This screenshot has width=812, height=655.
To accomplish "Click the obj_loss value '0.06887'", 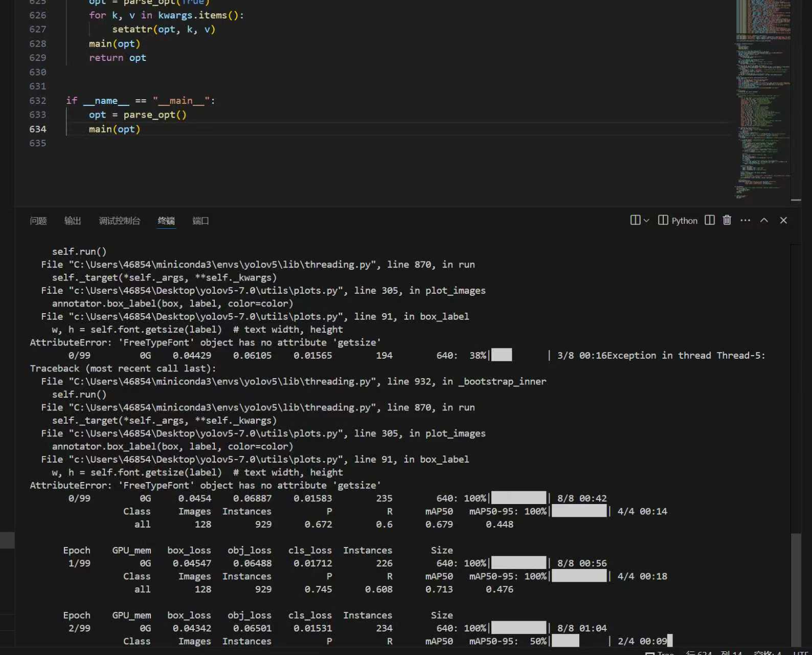I will (253, 498).
